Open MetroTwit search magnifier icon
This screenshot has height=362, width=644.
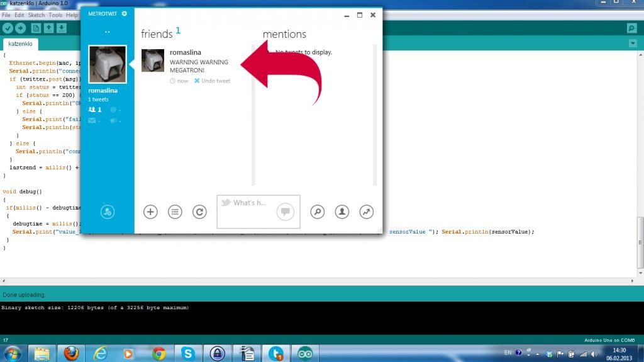point(318,212)
